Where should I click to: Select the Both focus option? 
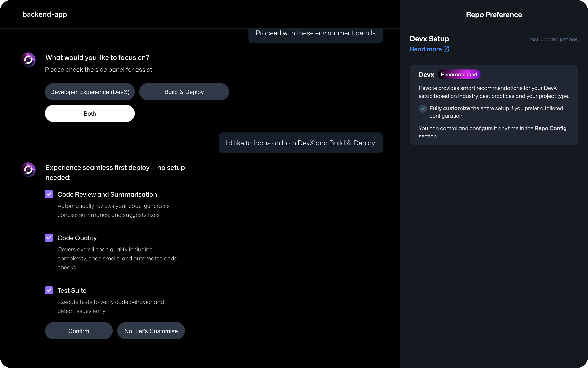coord(90,113)
